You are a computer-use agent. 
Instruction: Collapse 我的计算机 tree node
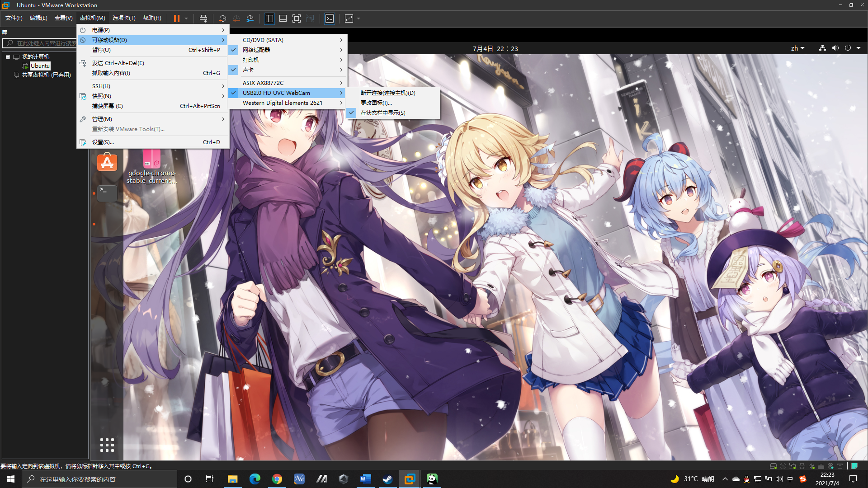click(x=8, y=57)
